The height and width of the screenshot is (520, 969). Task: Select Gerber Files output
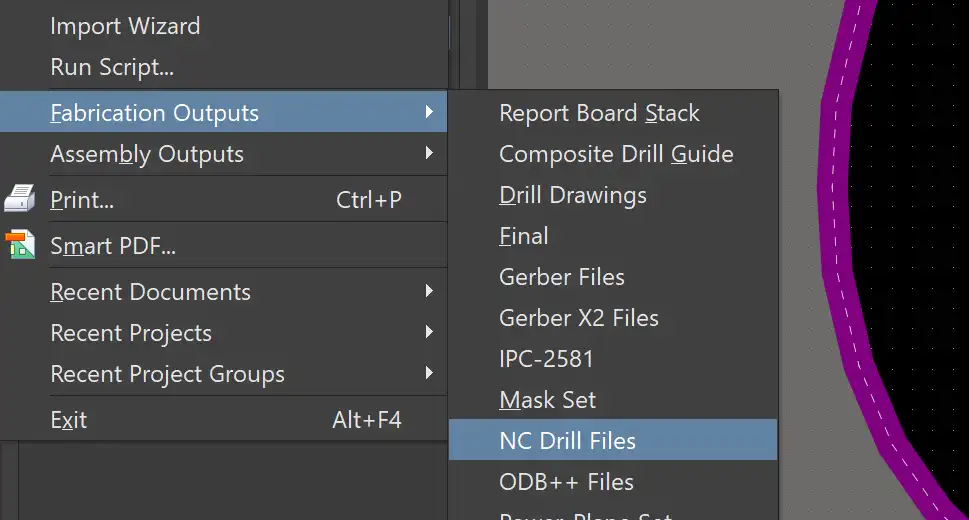pos(562,277)
